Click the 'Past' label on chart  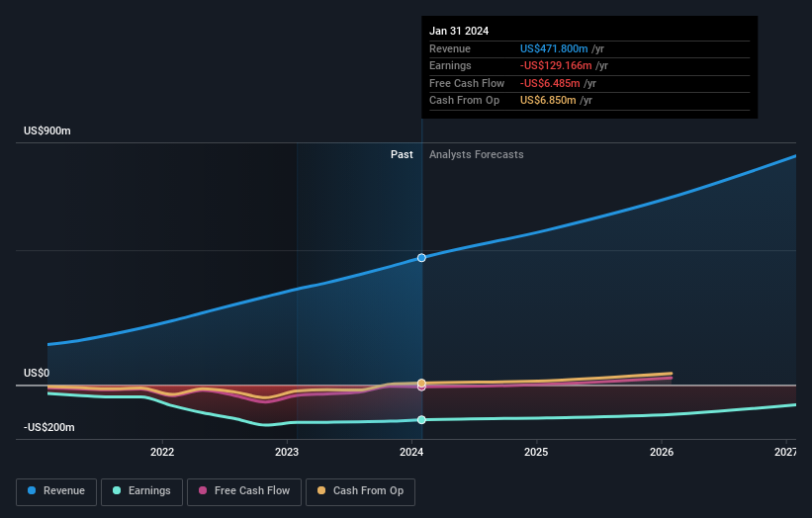402,154
